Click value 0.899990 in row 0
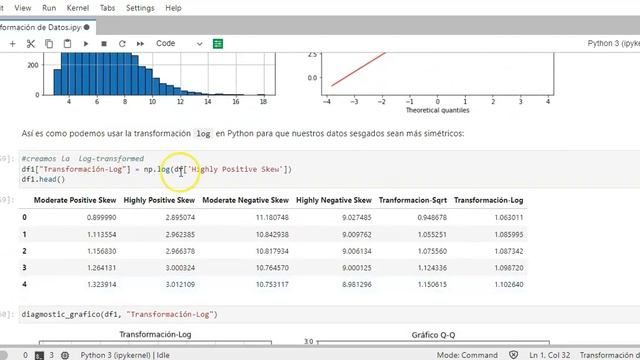This screenshot has width=640, height=360. [101, 218]
